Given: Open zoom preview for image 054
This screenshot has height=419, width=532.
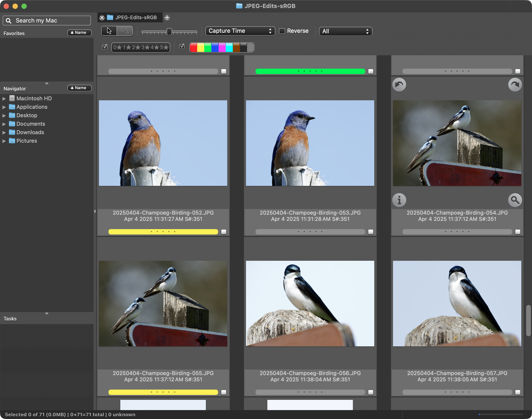Looking at the screenshot, I should coord(515,200).
